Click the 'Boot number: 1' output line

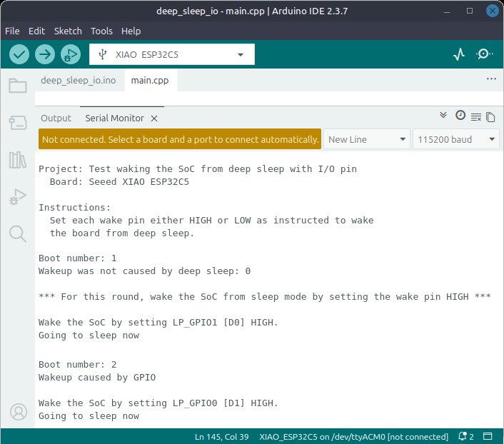pos(78,258)
